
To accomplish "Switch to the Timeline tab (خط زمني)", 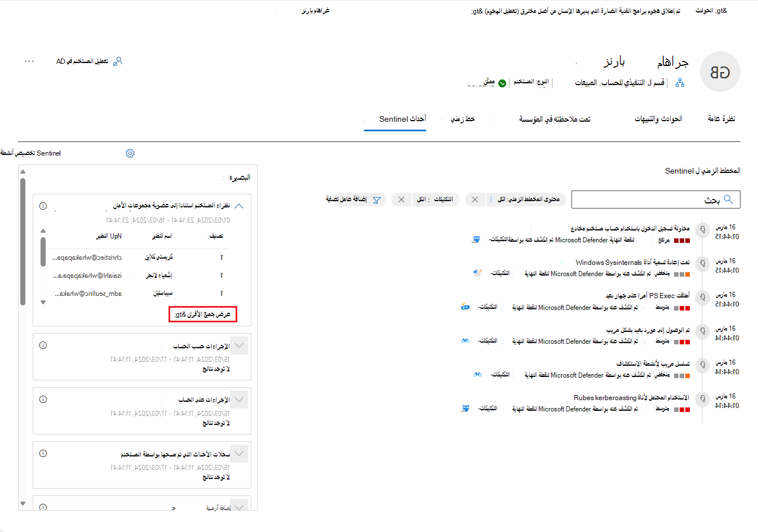I will point(463,119).
